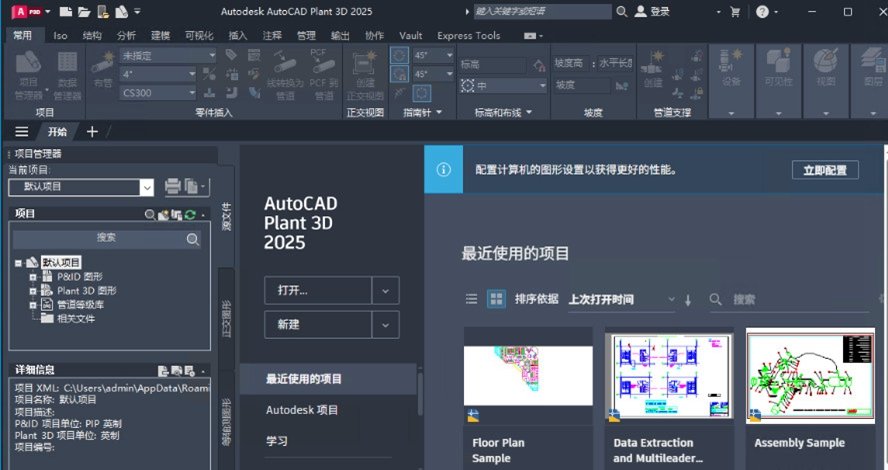The width and height of the screenshot is (888, 470).
Task: Click the sort direction arrow icon
Action: 688,300
